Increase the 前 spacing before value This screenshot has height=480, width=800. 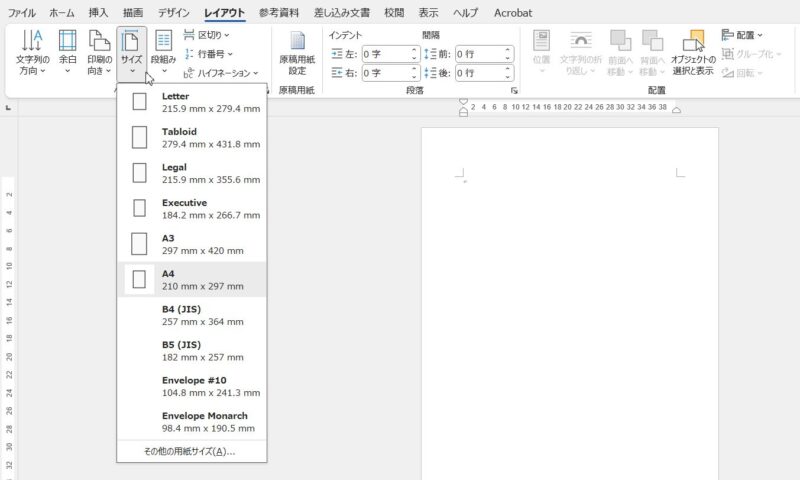(513, 50)
